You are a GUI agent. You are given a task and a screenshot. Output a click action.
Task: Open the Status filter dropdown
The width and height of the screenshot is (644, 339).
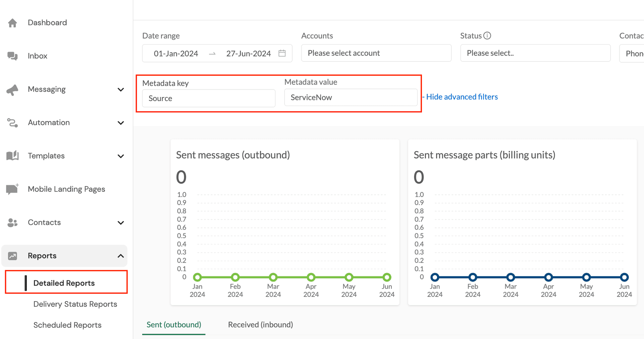click(535, 53)
